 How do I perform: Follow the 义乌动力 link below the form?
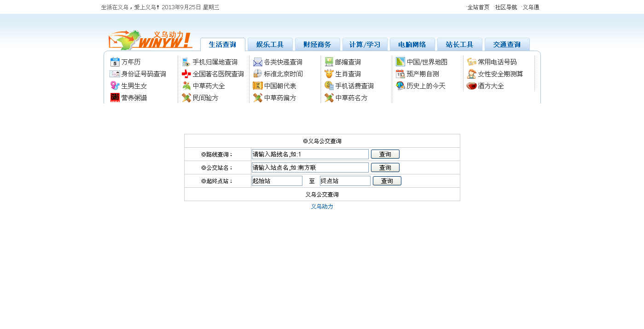click(x=323, y=206)
